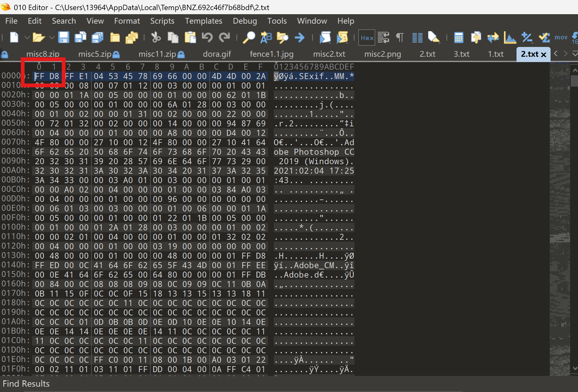The width and height of the screenshot is (578, 392).
Task: Redo the last action
Action: [x=224, y=37]
